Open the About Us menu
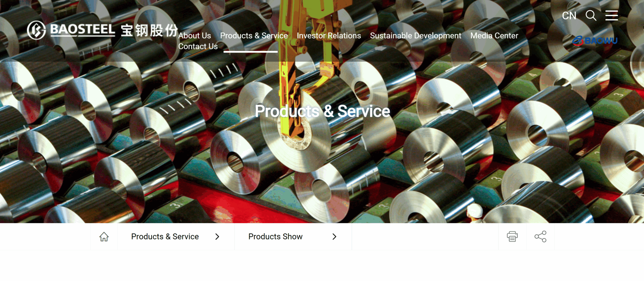Viewport: 644px width, 281px height. (x=195, y=36)
